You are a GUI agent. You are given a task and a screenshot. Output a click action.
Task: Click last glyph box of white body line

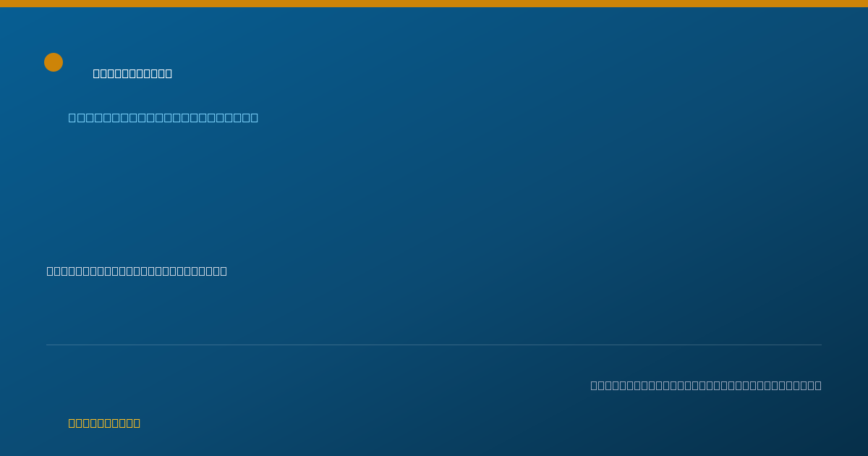click(x=224, y=271)
